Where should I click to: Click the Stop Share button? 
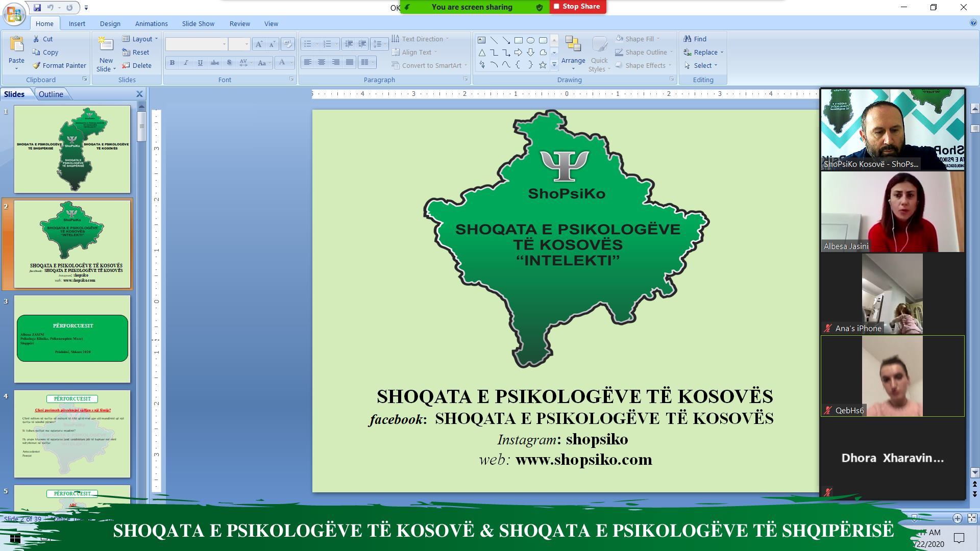click(x=578, y=7)
